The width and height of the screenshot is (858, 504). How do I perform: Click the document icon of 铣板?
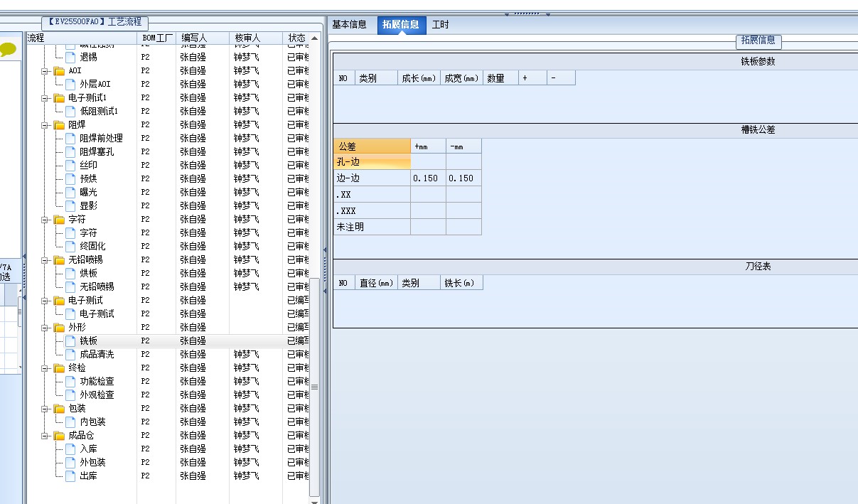pos(70,341)
